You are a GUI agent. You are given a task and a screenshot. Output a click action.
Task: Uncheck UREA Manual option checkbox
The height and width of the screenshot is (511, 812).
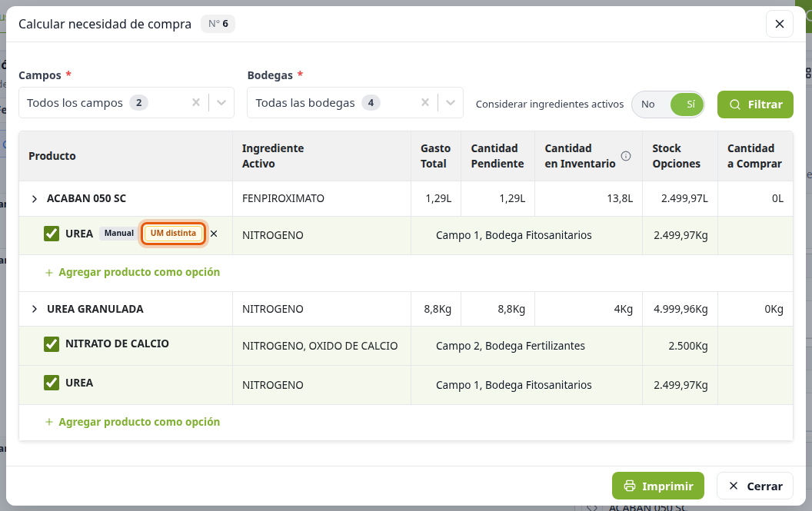pyautogui.click(x=52, y=234)
